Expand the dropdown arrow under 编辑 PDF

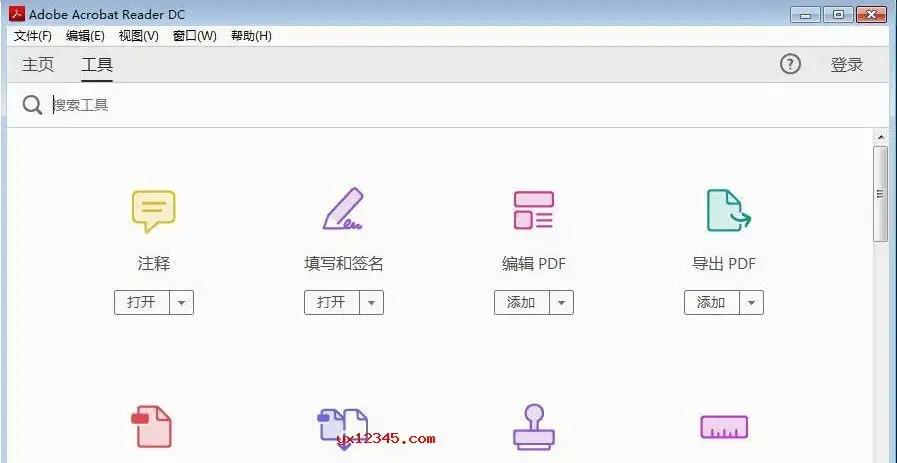562,302
